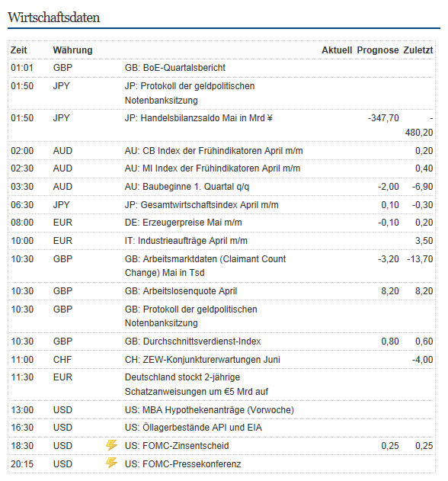Select the Zeit column header

tap(19, 50)
